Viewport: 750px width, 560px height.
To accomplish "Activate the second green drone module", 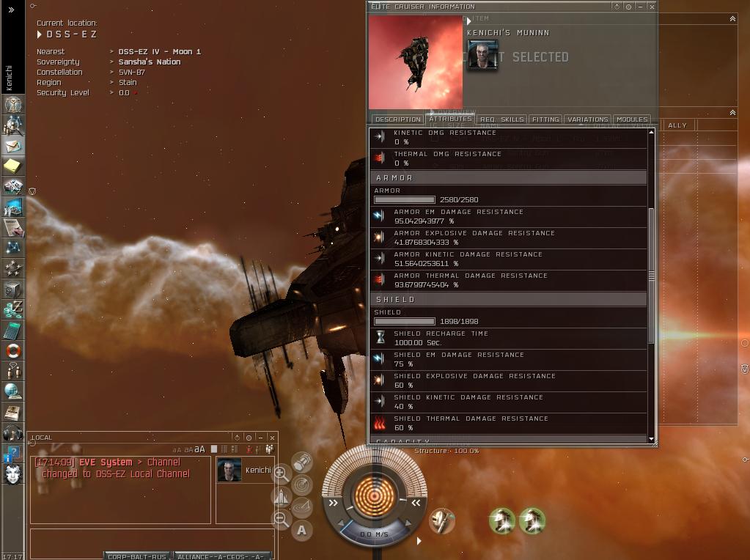I will [x=532, y=521].
